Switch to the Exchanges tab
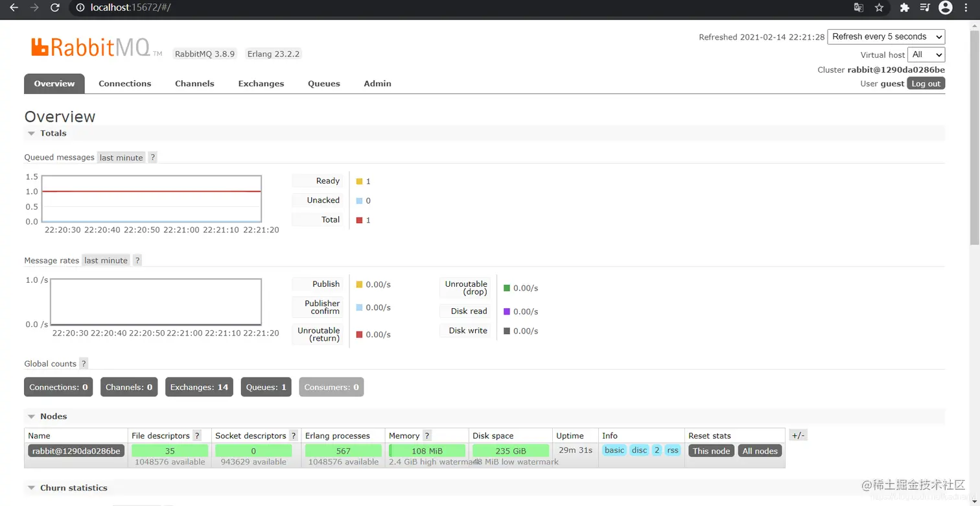 point(261,84)
